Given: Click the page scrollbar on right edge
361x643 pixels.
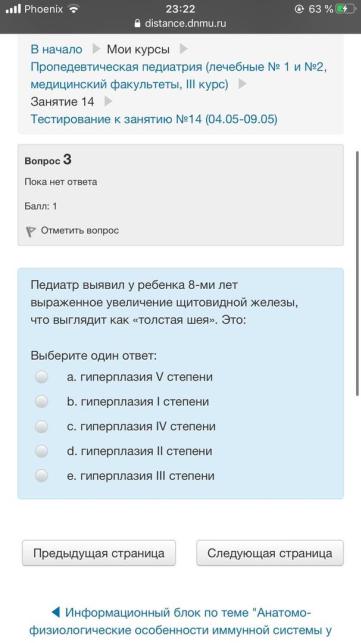Looking at the screenshot, I should (357, 273).
